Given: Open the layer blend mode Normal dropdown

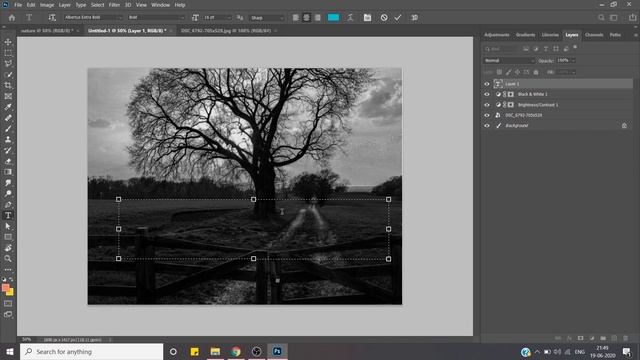Looking at the screenshot, I should point(509,60).
